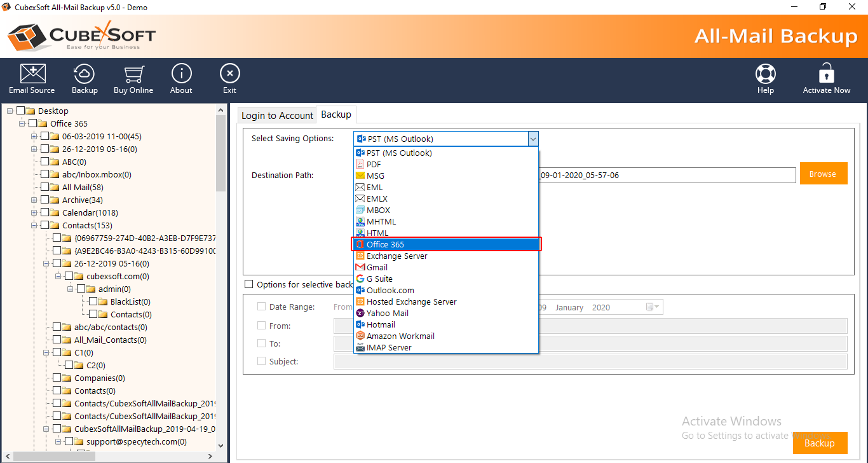Collapse the Contacts(153) tree node
This screenshot has height=463, width=868.
34,225
